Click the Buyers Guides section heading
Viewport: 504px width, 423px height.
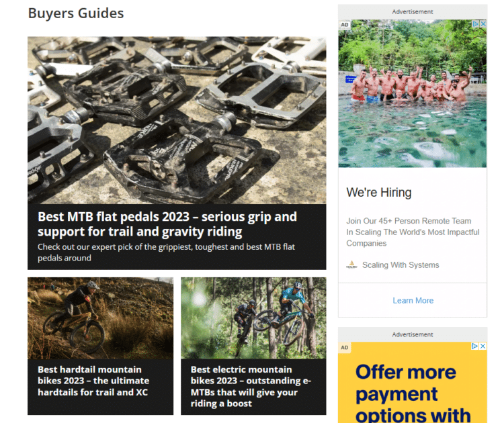point(76,13)
